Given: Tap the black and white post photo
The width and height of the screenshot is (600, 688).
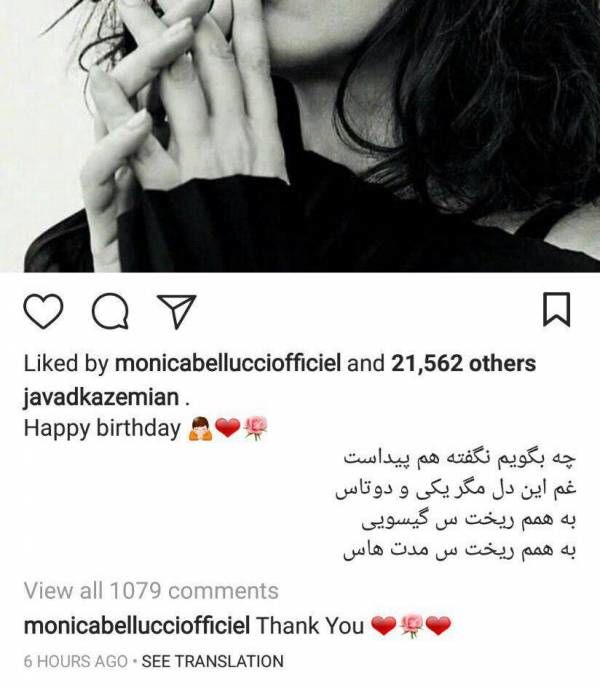Looking at the screenshot, I should (x=300, y=136).
